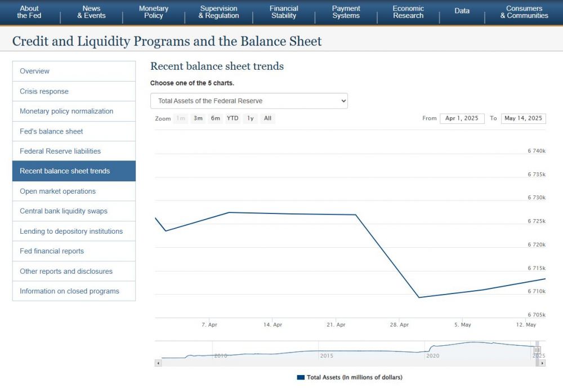The height and width of the screenshot is (392, 563).
Task: Open the chart selection dropdown
Action: pyautogui.click(x=249, y=101)
